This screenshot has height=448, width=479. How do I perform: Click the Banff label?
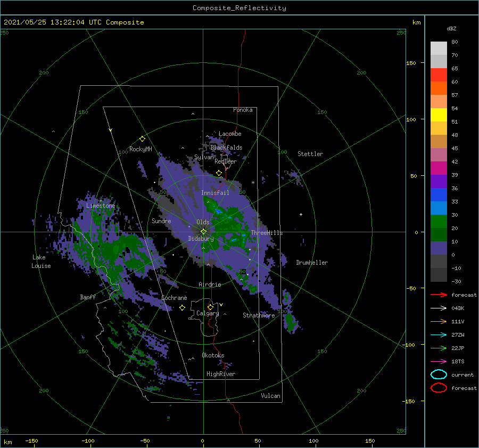pos(88,297)
